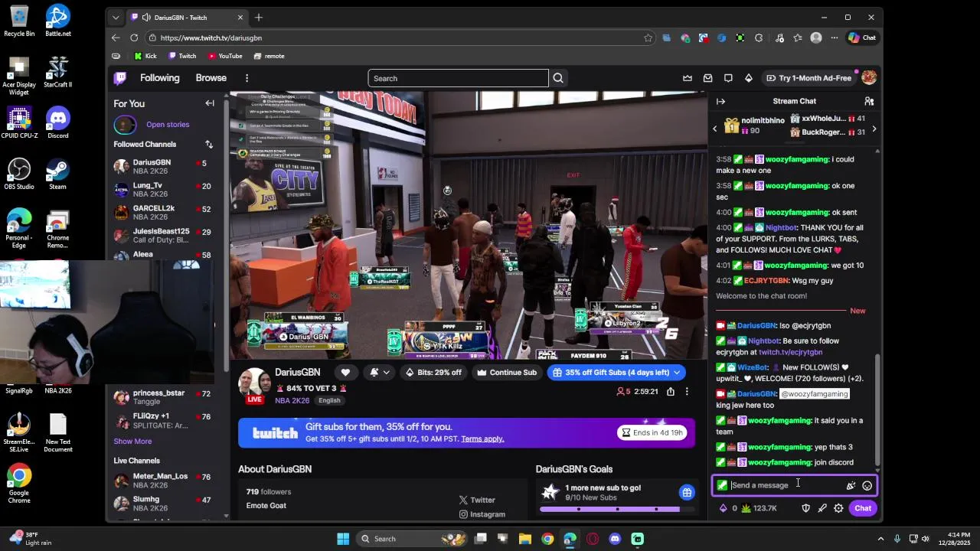The height and width of the screenshot is (551, 980).
Task: Click the Bits balance icon below chat
Action: click(x=724, y=508)
